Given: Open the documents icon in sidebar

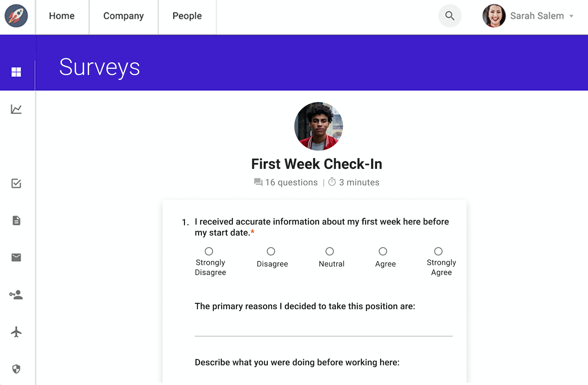Looking at the screenshot, I should point(16,220).
